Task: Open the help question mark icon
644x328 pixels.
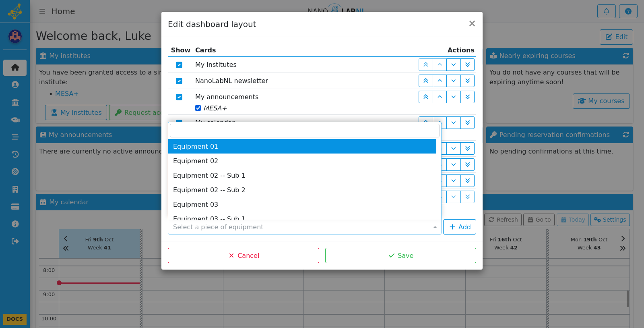Action: (628, 11)
